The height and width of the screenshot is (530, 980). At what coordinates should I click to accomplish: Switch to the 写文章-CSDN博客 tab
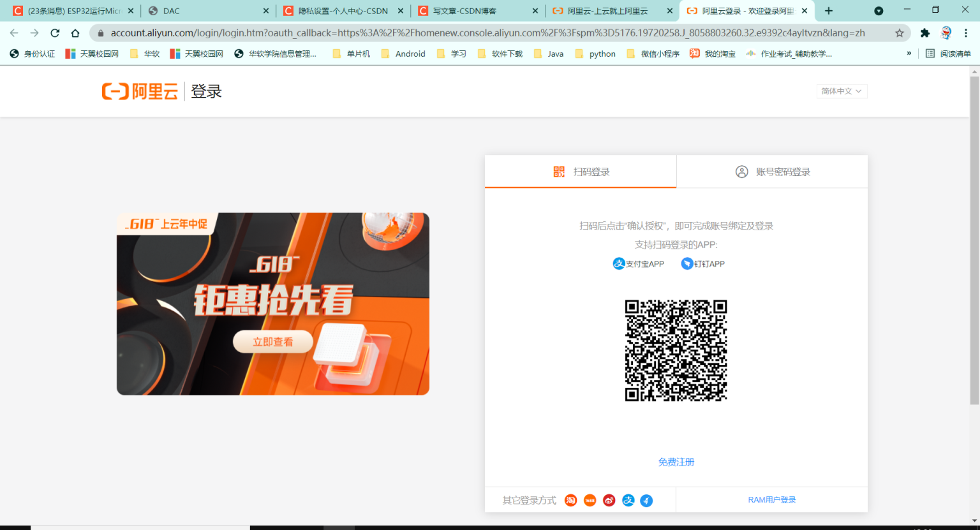pos(479,11)
